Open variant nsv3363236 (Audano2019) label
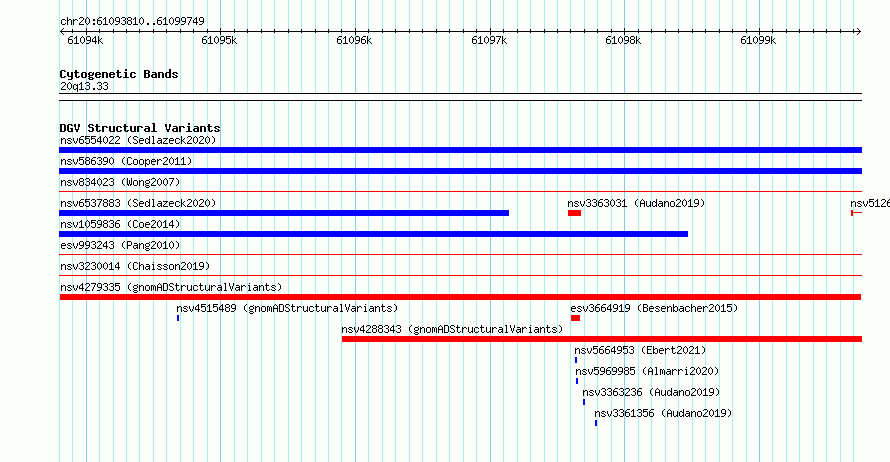 pyautogui.click(x=651, y=392)
